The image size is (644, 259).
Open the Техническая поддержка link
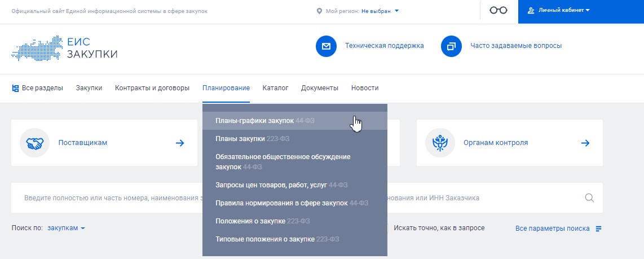coord(385,46)
